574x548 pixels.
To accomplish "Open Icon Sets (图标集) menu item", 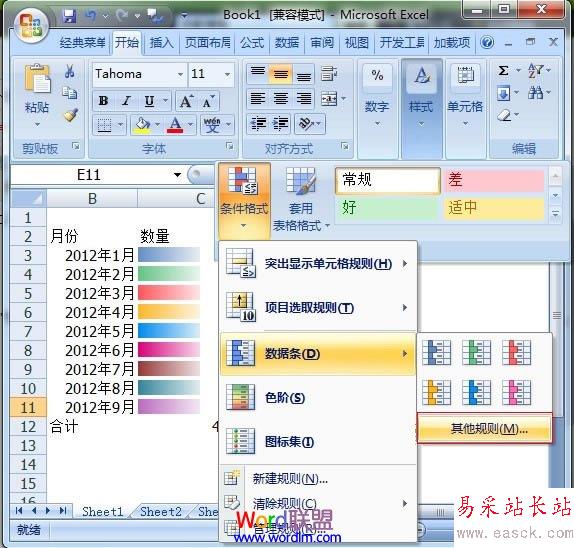I will pyautogui.click(x=318, y=441).
